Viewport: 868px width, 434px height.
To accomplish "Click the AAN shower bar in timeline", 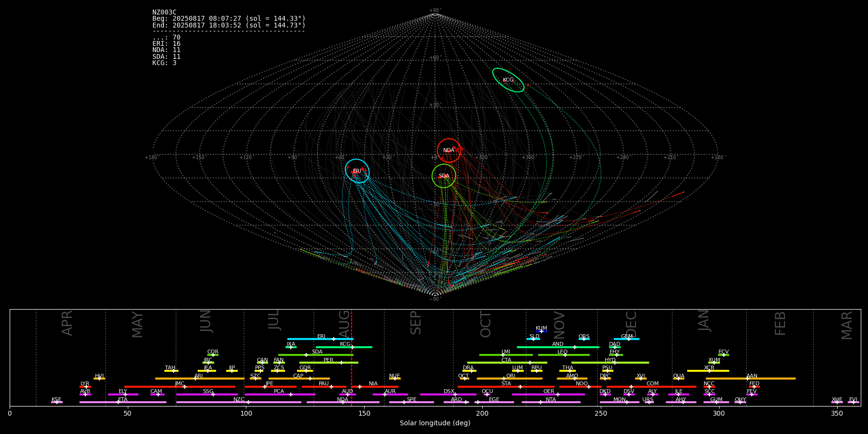I will [x=751, y=379].
